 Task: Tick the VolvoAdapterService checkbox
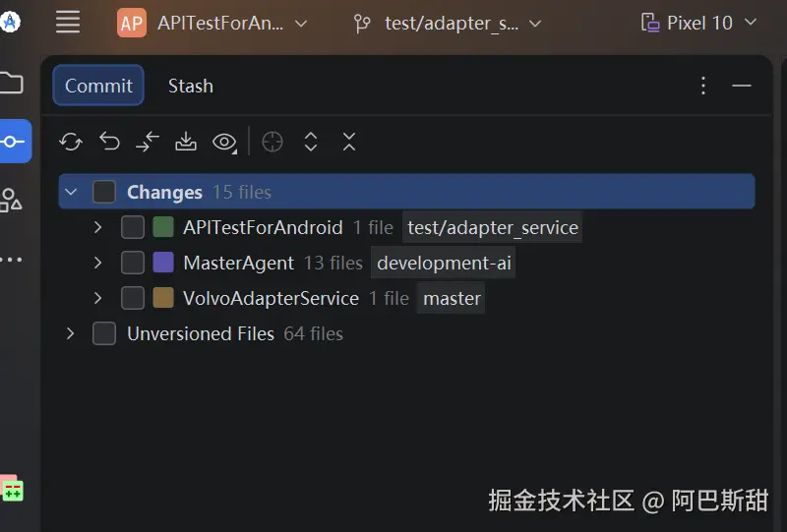133,298
